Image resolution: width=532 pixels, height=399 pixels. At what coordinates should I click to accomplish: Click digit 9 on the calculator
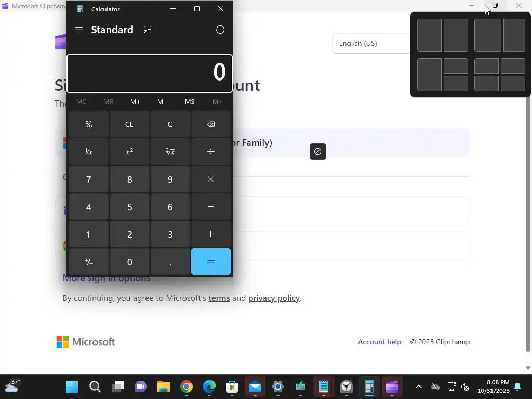point(170,179)
